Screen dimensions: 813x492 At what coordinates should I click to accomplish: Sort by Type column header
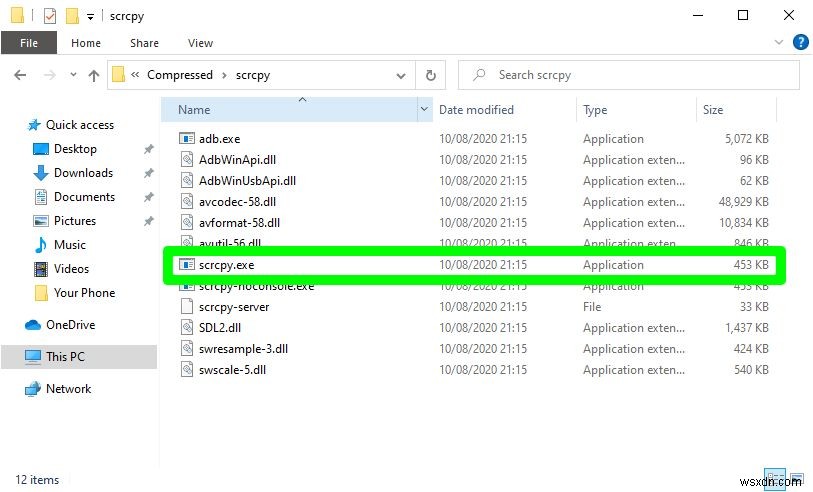636,110
